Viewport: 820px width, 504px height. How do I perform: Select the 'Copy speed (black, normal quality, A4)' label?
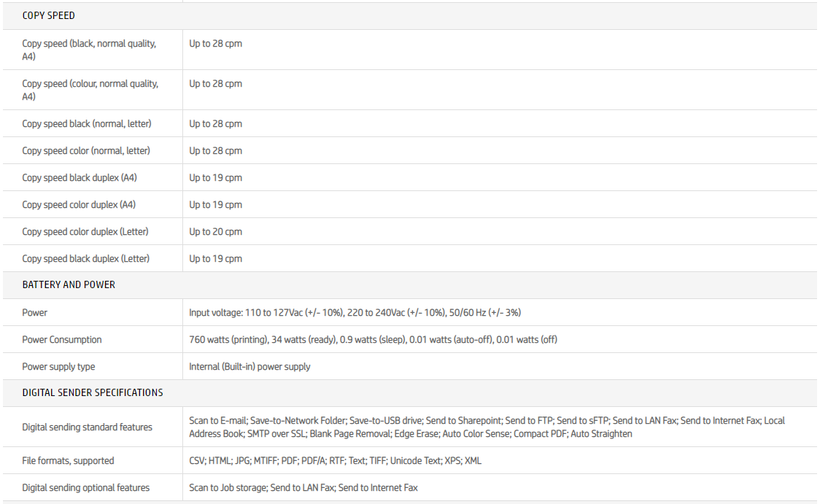tap(89, 50)
